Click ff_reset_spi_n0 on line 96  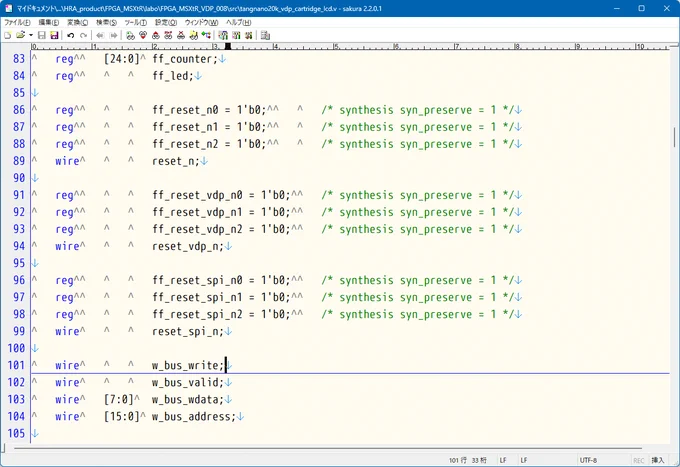point(197,280)
